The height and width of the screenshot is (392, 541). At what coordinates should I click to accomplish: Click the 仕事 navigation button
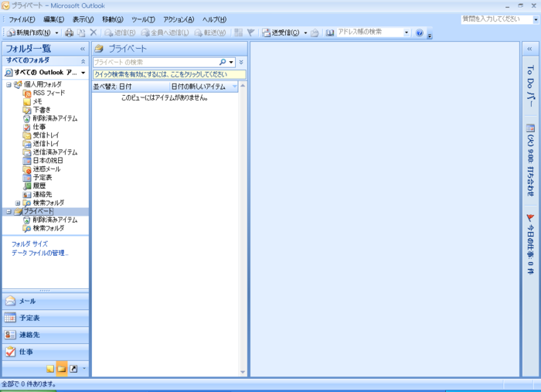[46, 352]
